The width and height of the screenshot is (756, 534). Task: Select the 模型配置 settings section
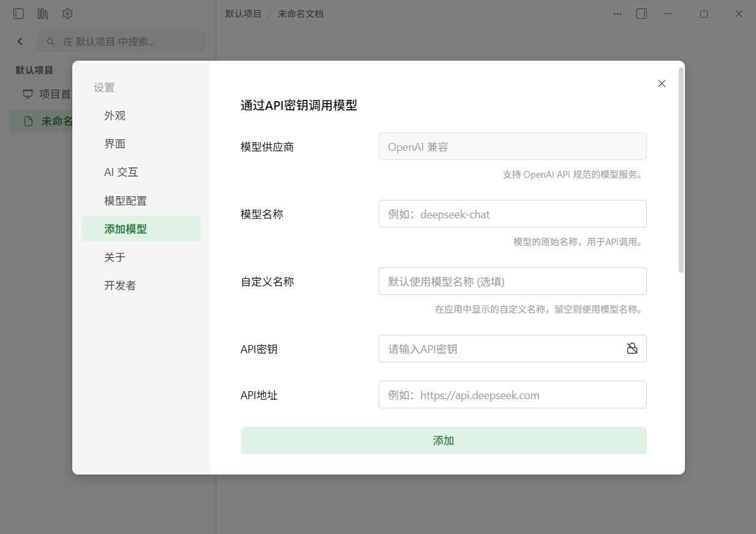coord(124,200)
